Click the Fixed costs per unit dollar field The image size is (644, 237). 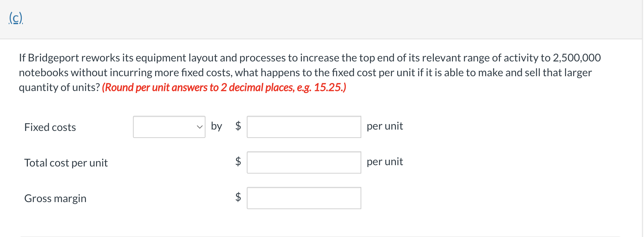303,127
